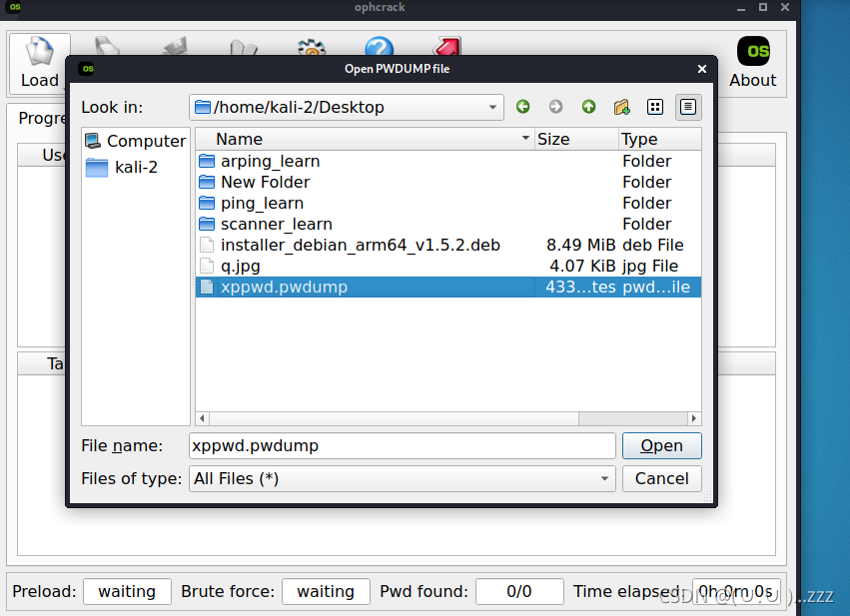Sort by the Type column header

click(660, 139)
